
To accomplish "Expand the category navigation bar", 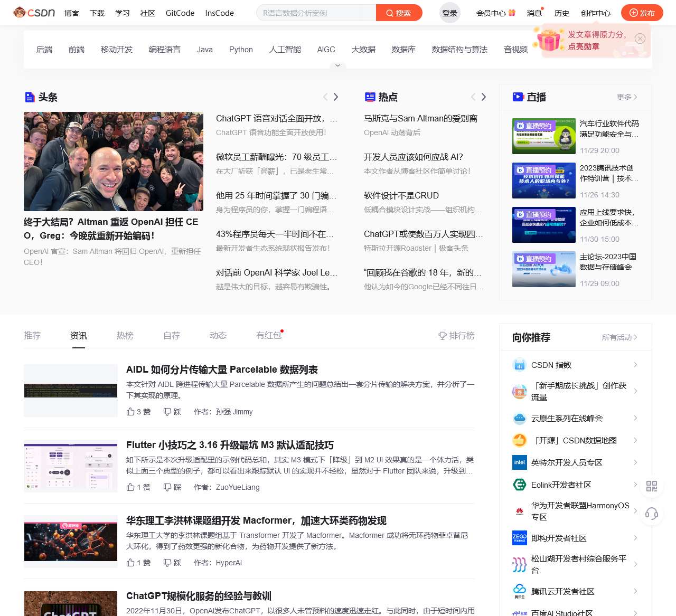I will coord(338,65).
